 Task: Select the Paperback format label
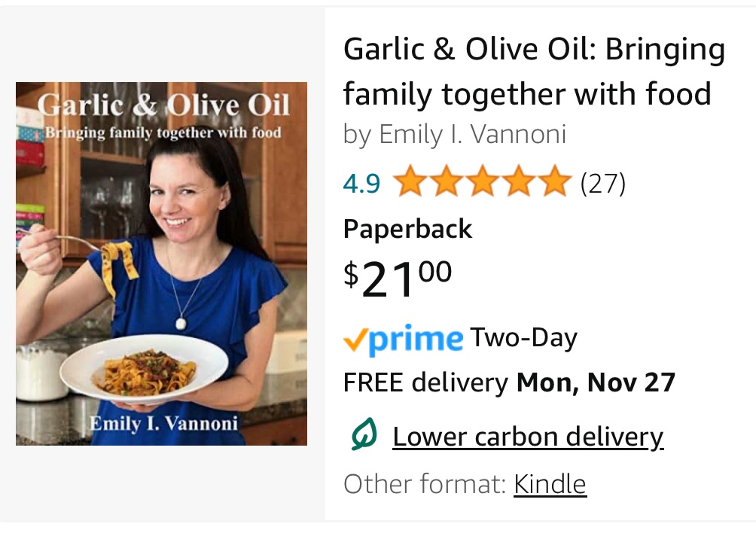(x=407, y=229)
